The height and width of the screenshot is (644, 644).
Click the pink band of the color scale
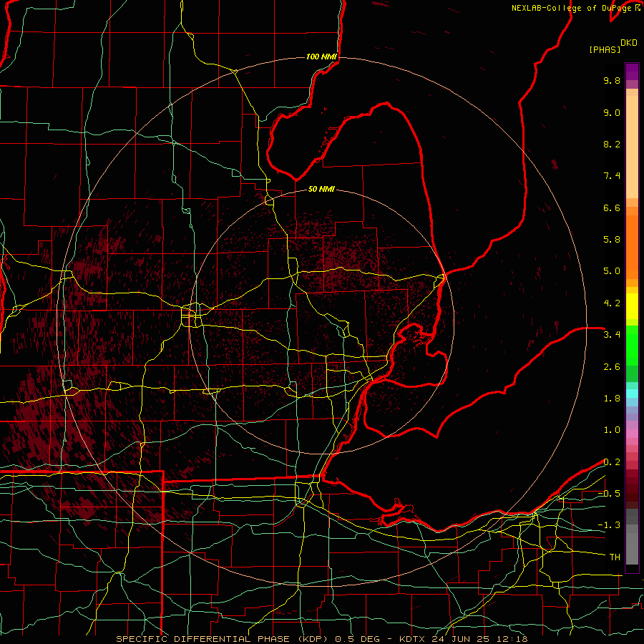tap(632, 434)
